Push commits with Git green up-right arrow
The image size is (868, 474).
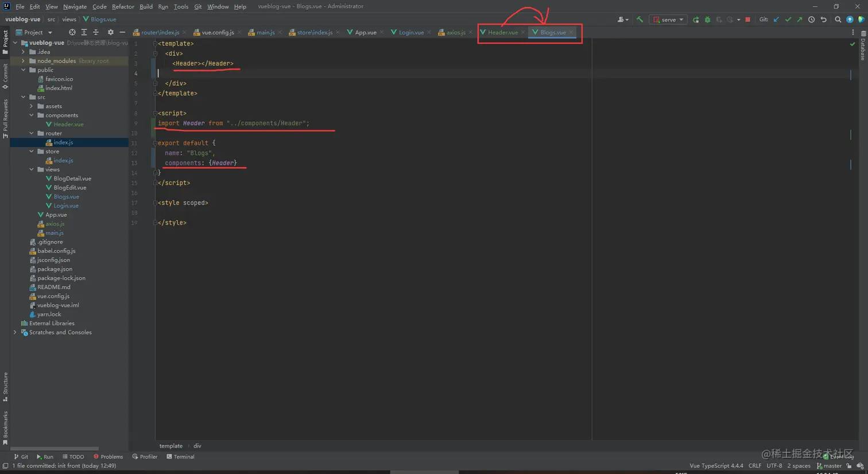[799, 20]
